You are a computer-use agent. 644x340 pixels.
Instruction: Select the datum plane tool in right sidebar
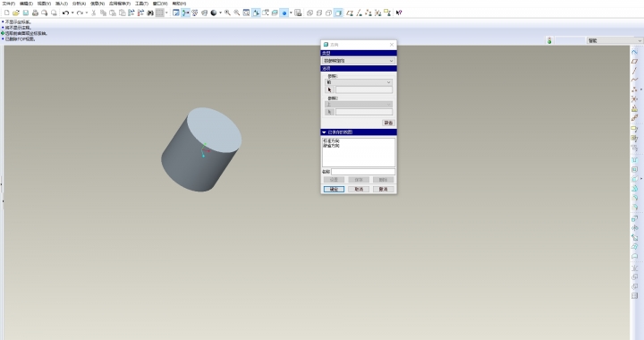(634, 61)
